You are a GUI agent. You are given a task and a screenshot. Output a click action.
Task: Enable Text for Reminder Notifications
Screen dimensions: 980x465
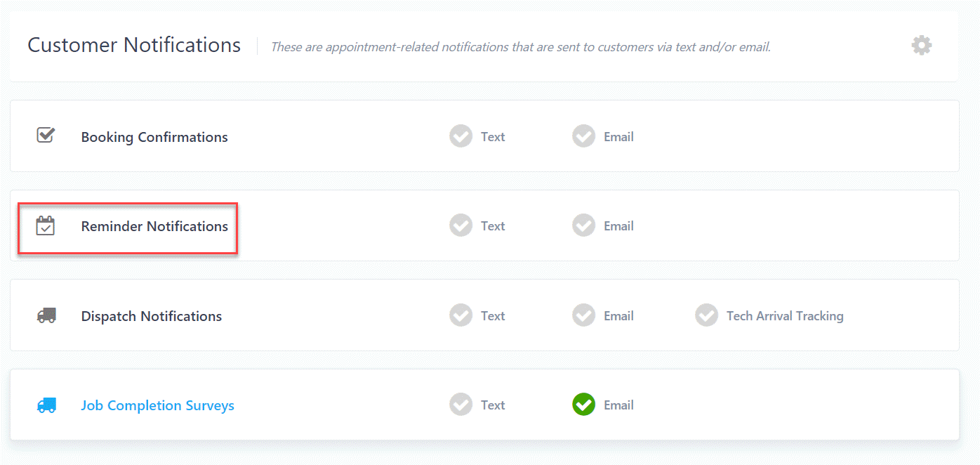tap(461, 225)
